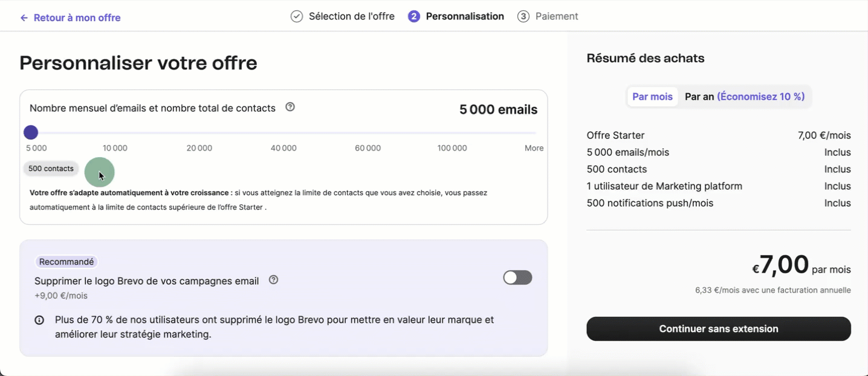Click the 5 000 emails heading value

pos(498,109)
